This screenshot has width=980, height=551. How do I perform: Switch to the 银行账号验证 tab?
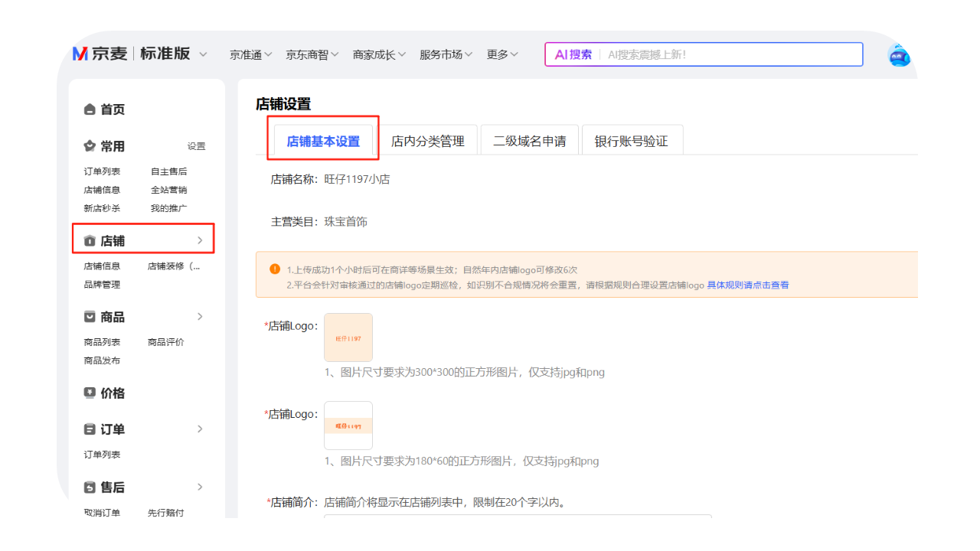(631, 142)
